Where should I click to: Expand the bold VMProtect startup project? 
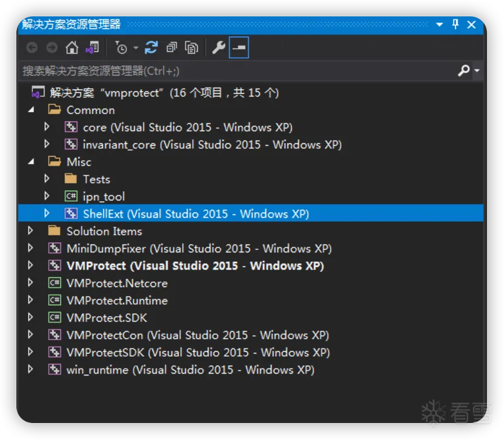pyautogui.click(x=30, y=265)
